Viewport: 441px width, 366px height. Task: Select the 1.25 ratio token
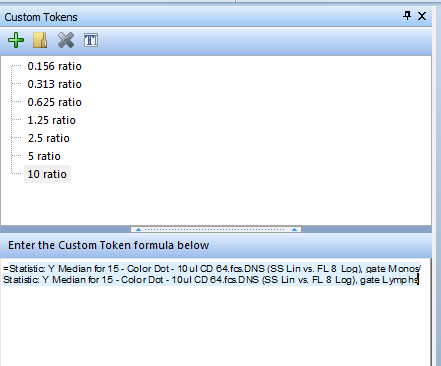pos(52,120)
